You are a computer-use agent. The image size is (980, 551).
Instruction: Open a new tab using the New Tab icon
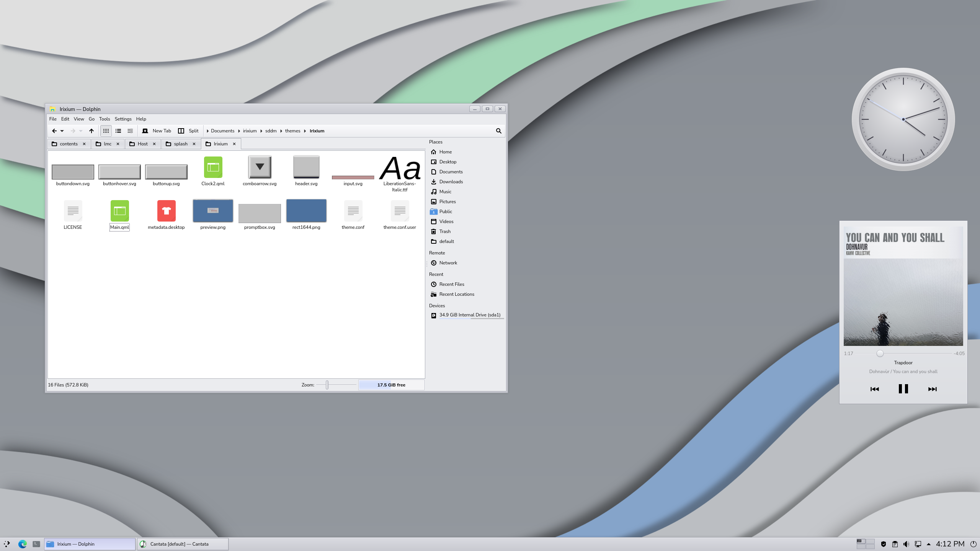point(145,130)
